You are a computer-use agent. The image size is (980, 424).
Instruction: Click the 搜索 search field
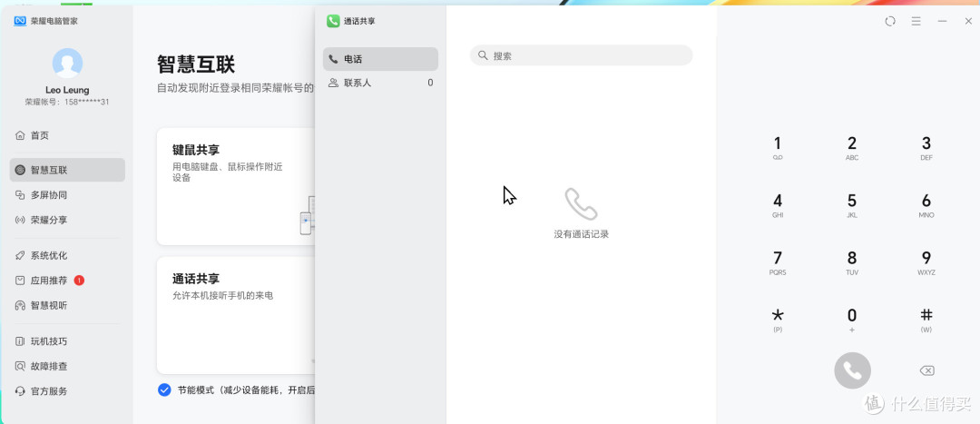coord(582,55)
